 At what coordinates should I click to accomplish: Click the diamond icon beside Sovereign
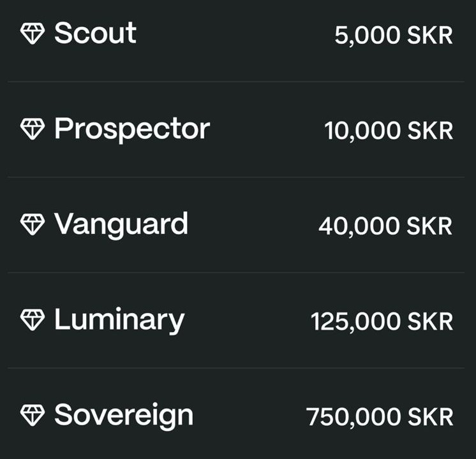tap(33, 416)
